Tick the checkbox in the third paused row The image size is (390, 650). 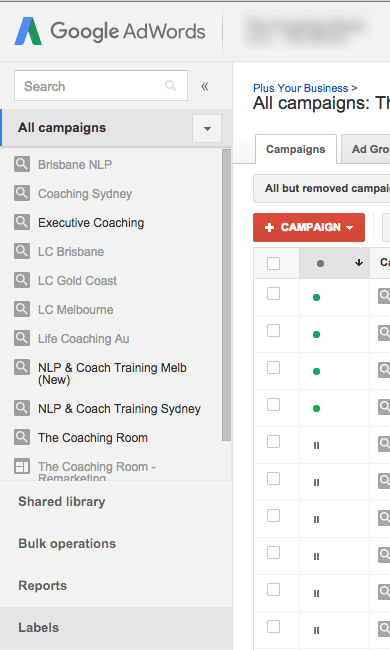(274, 515)
